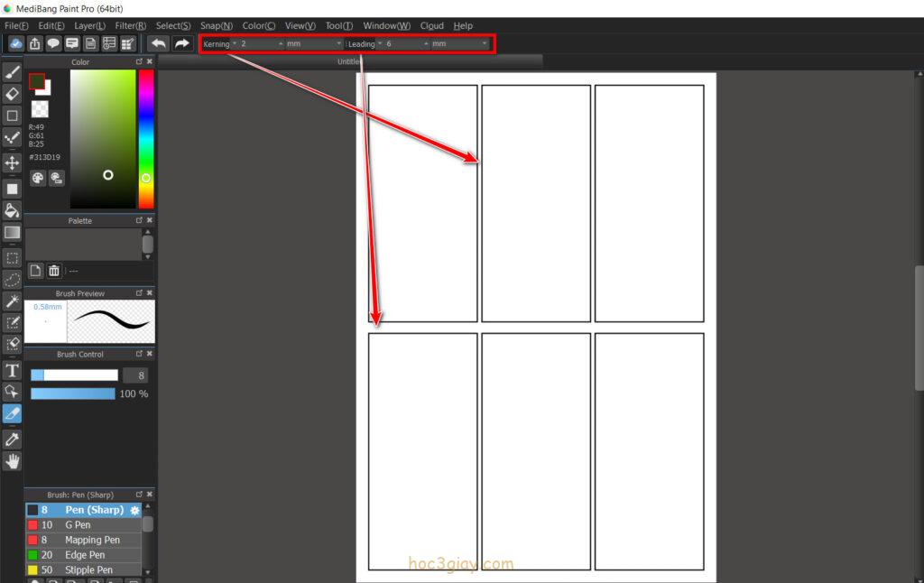The width and height of the screenshot is (924, 583).
Task: Select the Text tool
Action: [13, 370]
